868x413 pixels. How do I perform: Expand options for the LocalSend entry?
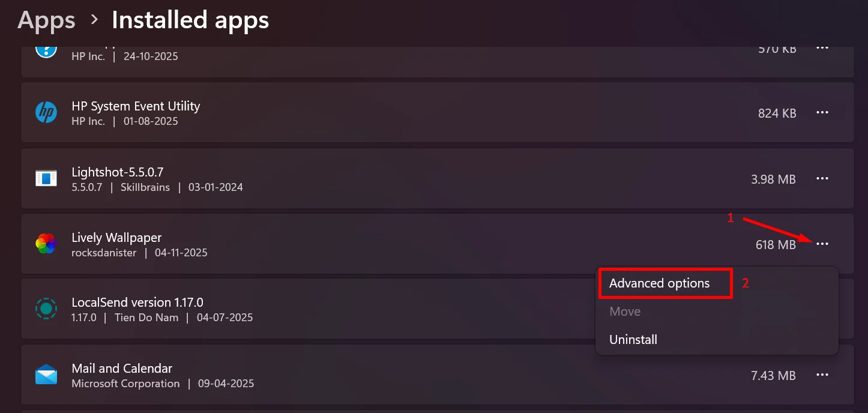[822, 309]
